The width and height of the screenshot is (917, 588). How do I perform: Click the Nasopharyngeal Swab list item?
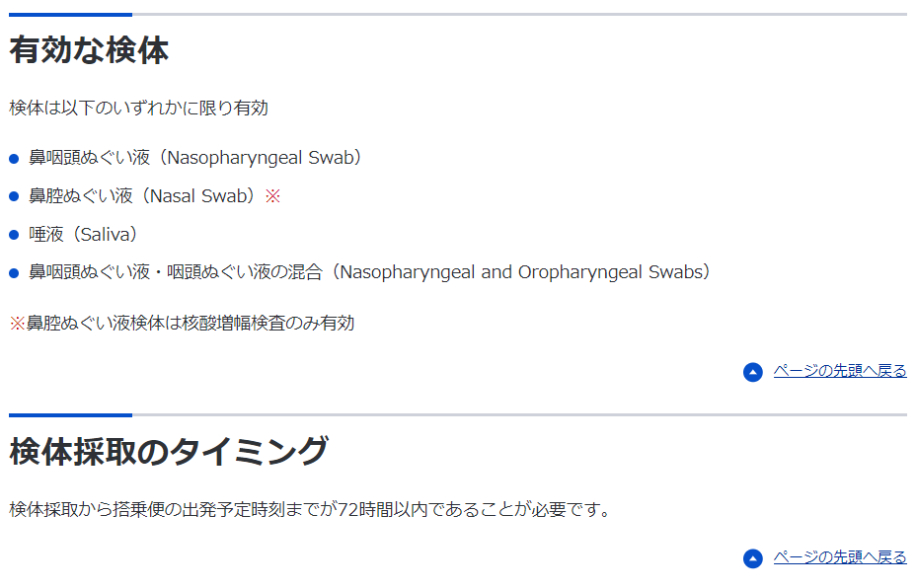[x=195, y=158]
